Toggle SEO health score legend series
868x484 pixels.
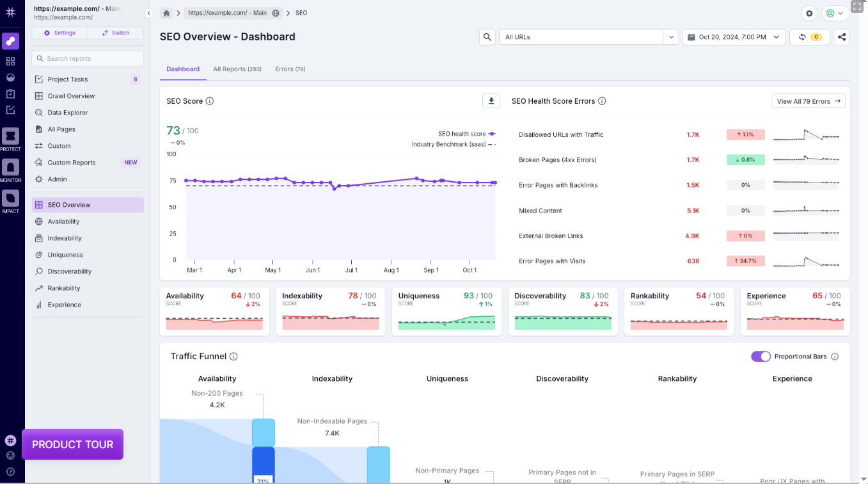click(466, 134)
